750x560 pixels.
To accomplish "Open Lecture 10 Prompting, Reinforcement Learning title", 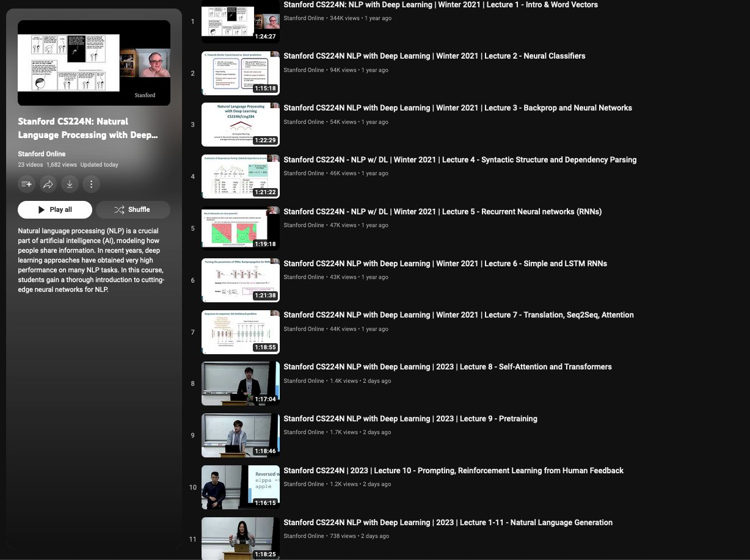I will tap(453, 470).
